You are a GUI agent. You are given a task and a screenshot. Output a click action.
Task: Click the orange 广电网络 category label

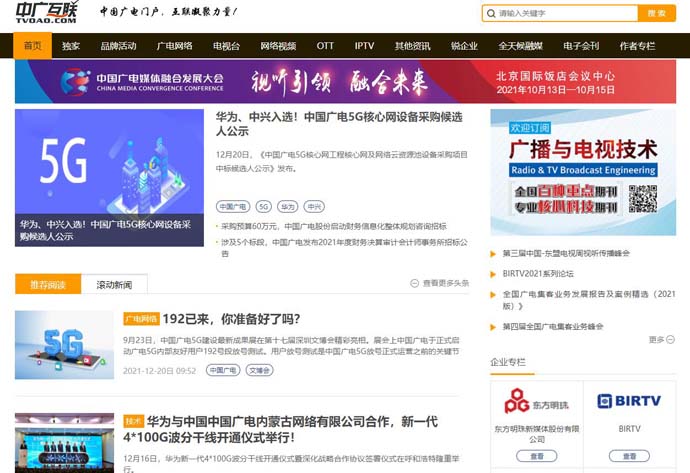pyautogui.click(x=141, y=319)
